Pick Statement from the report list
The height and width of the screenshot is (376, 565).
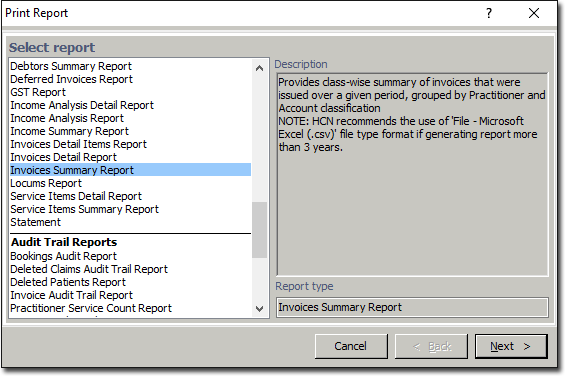pos(35,222)
